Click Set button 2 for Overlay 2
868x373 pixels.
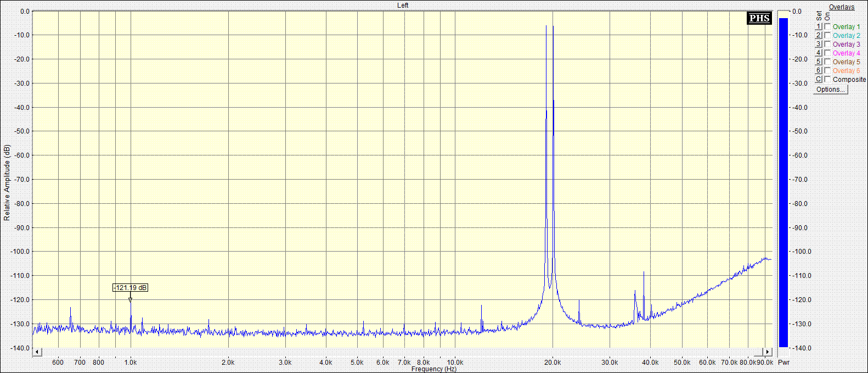[818, 35]
